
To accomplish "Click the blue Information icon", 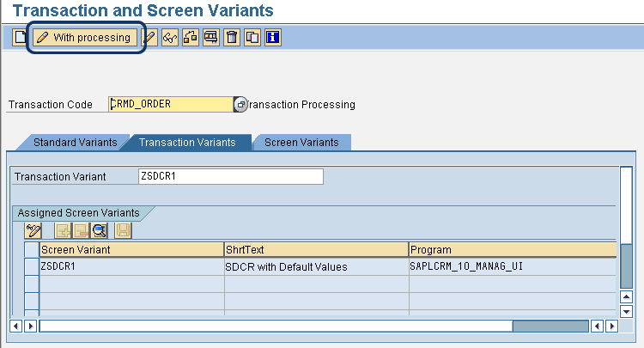I will (273, 38).
